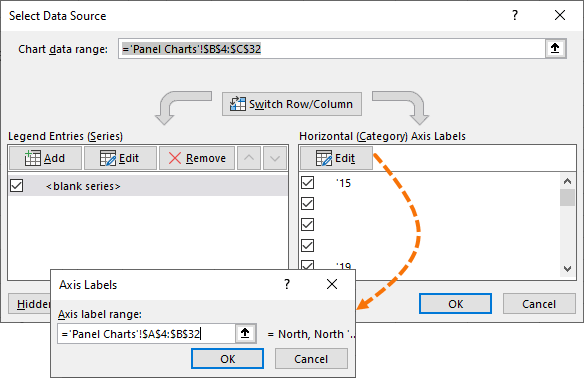This screenshot has height=378, width=584.
Task: Uncheck the blank series checkbox
Action: click(x=17, y=185)
